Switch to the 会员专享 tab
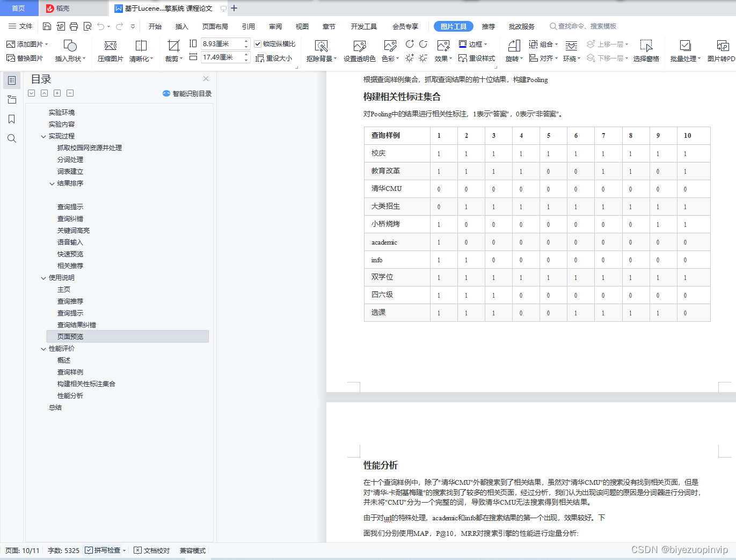The image size is (736, 560). [405, 26]
